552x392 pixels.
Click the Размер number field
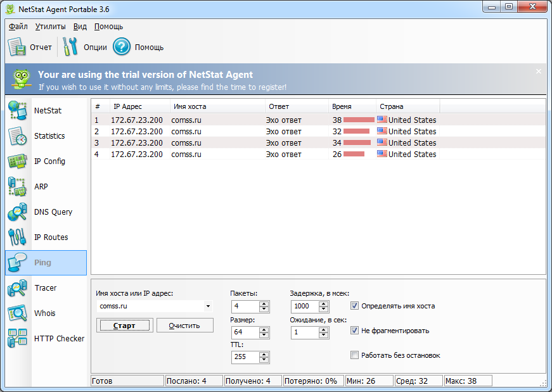coord(246,332)
